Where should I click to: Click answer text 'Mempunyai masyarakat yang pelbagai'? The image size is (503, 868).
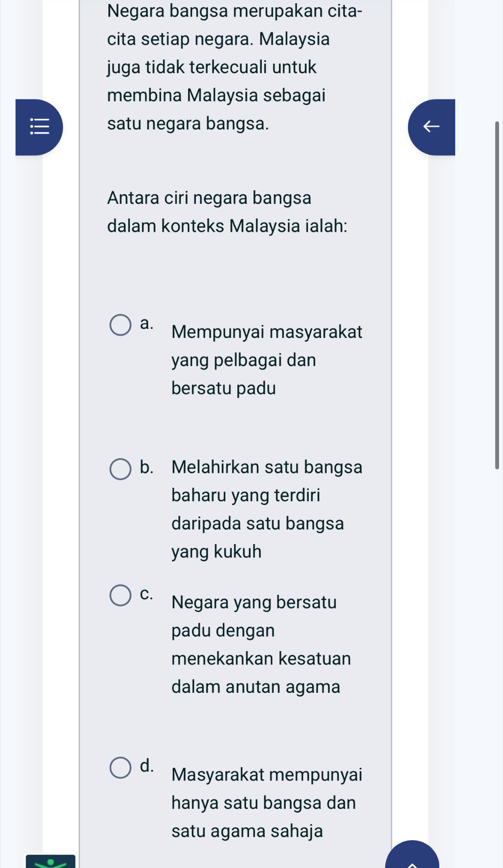pyautogui.click(x=266, y=346)
